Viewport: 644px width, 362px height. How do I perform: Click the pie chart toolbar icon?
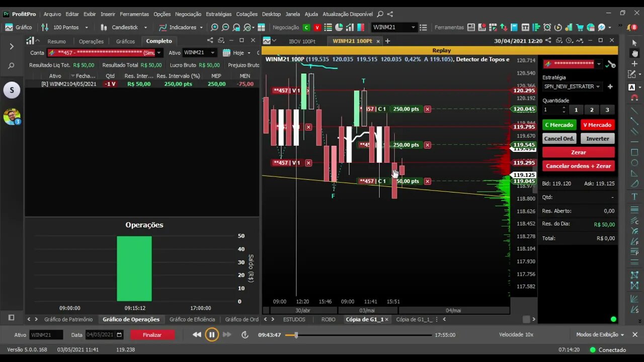[339, 27]
